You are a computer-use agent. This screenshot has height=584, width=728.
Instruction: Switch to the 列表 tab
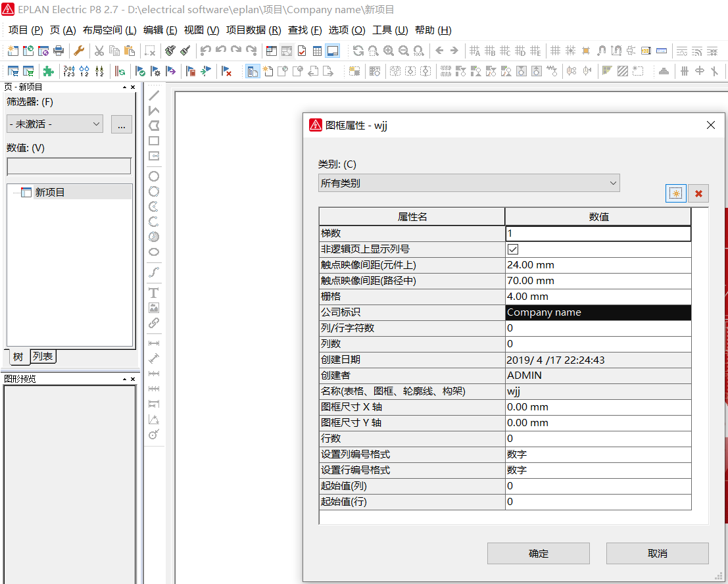(x=43, y=356)
